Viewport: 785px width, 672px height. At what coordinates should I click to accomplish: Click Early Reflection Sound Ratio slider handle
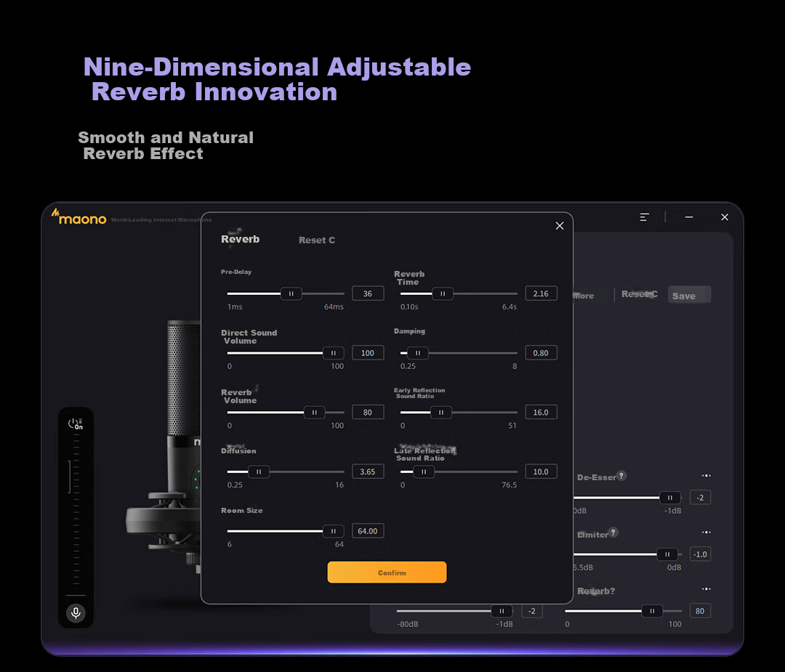pos(441,413)
